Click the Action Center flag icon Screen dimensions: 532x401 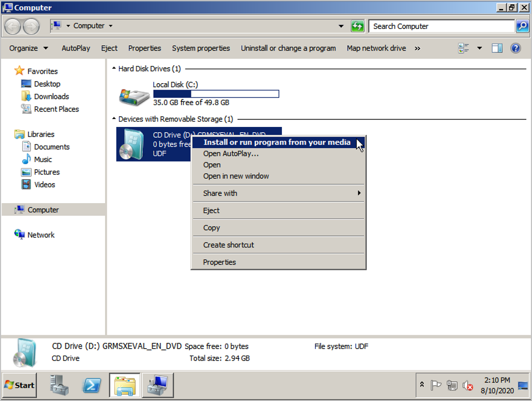tap(436, 386)
